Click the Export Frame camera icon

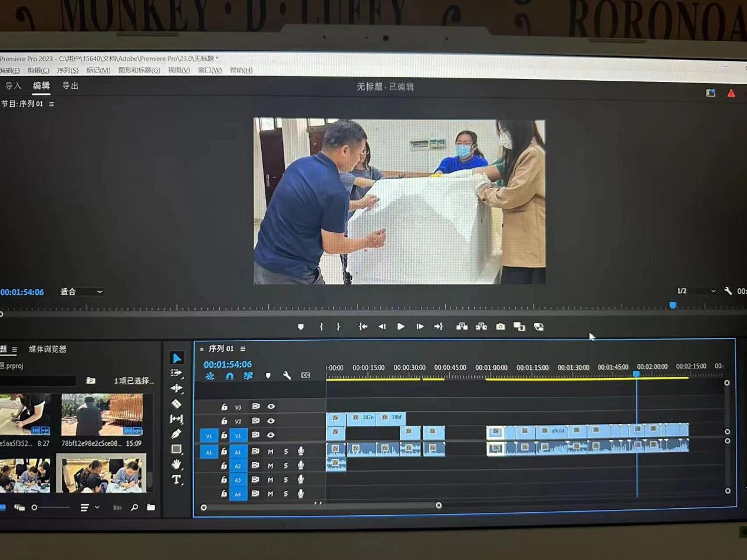click(501, 327)
